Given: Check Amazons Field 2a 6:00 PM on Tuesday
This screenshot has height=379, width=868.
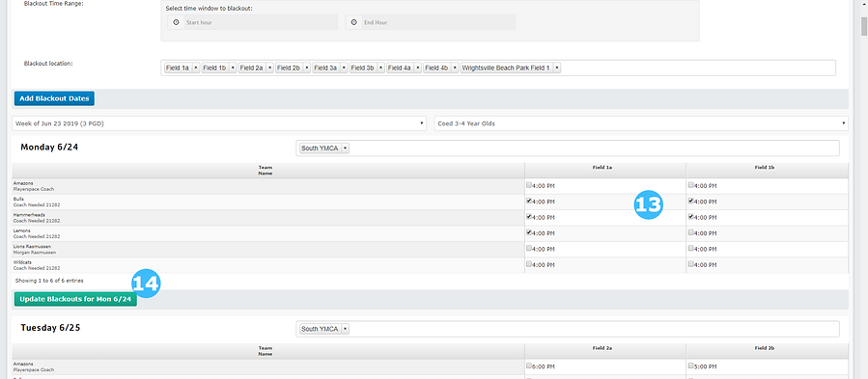Looking at the screenshot, I should [x=529, y=365].
